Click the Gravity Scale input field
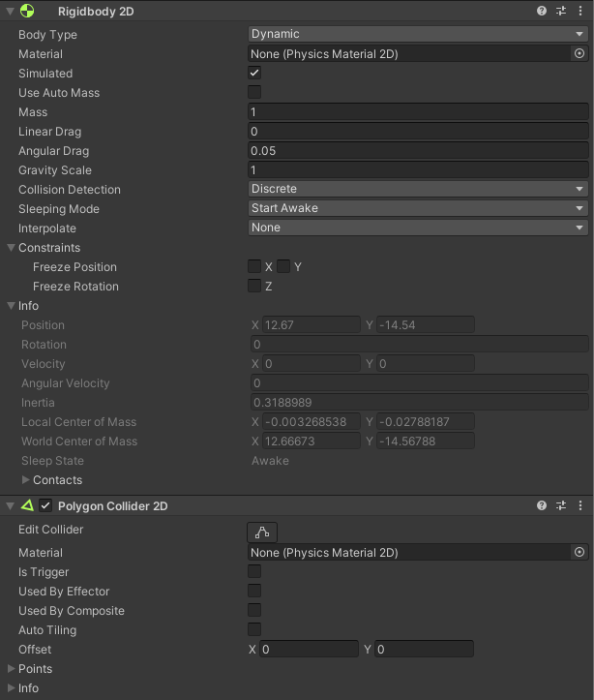The height and width of the screenshot is (700, 594). click(418, 170)
